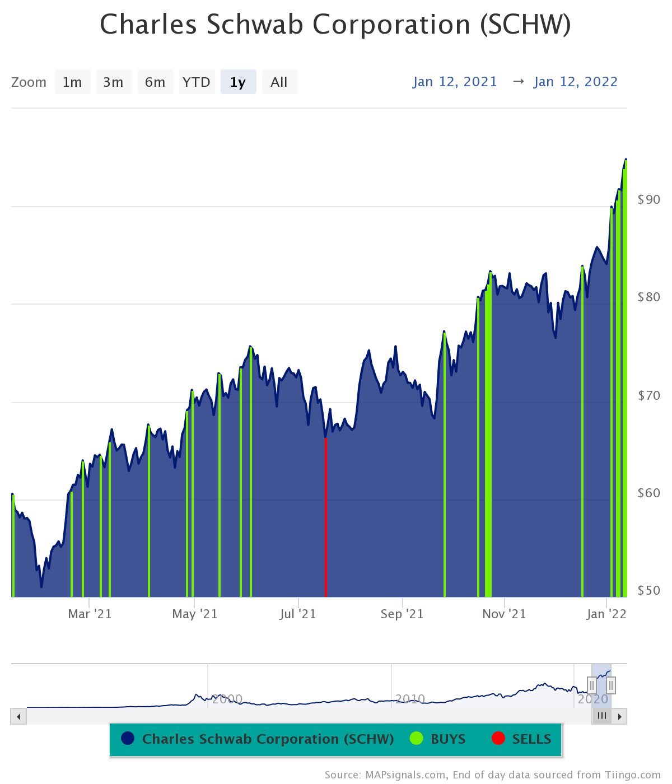Edit the Jan 12, 2021 start date
Viewport: 672px width, 784px height.
point(455,82)
